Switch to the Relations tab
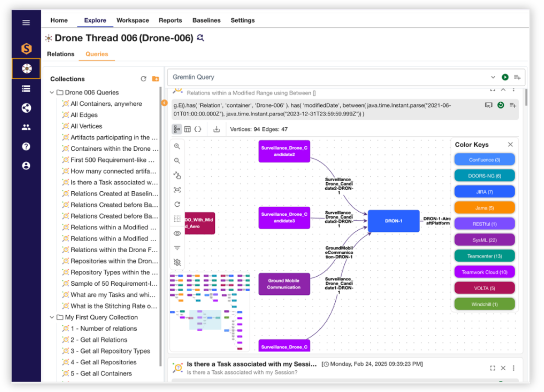 pyautogui.click(x=61, y=54)
